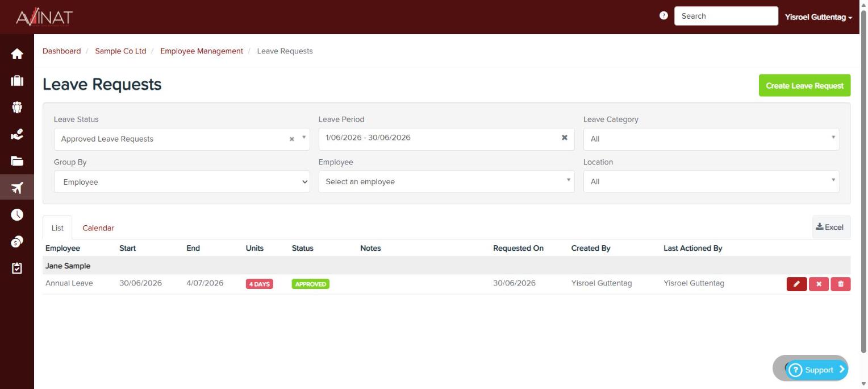This screenshot has height=389, width=868.
Task: Open the folder icon in sidebar
Action: (17, 161)
